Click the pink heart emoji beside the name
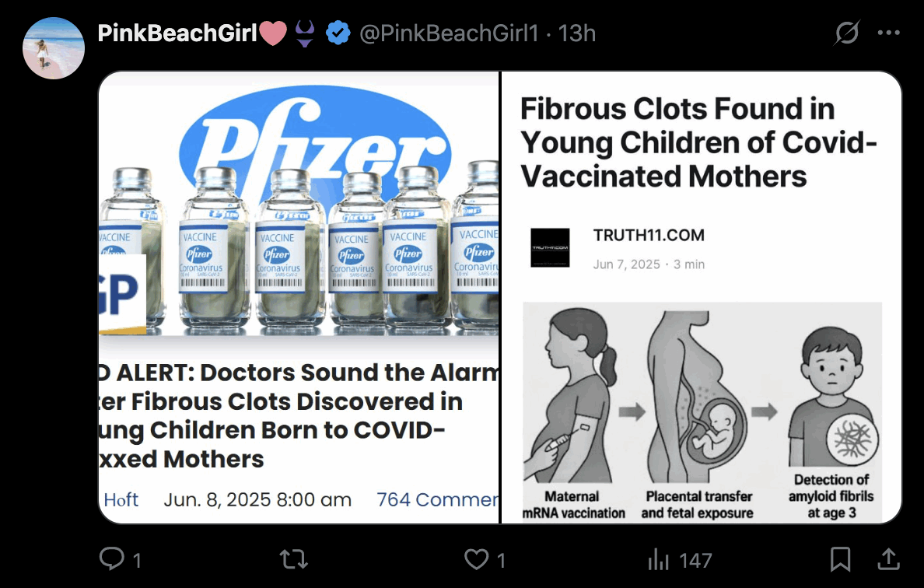This screenshot has width=924, height=588. coord(274,33)
